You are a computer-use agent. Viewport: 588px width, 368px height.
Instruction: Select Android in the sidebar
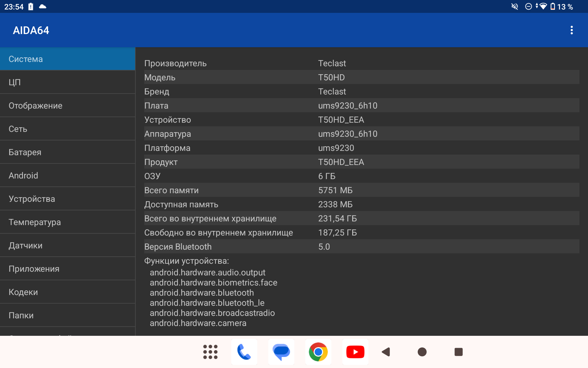coord(67,175)
